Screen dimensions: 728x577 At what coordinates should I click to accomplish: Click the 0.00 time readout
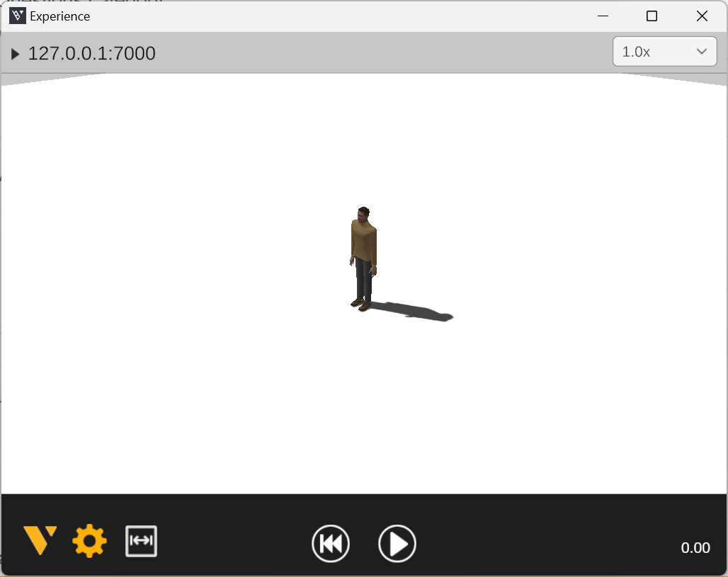point(695,548)
